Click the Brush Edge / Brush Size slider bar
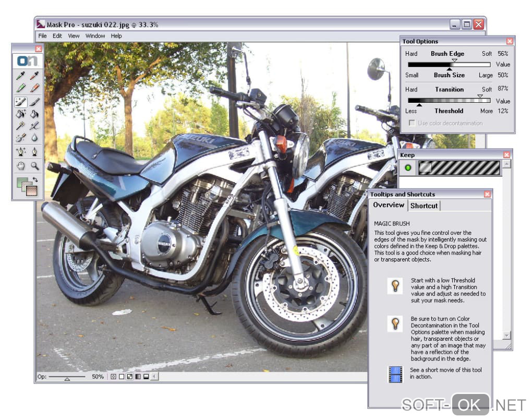Screen dimensions: 532x418 (x=449, y=65)
